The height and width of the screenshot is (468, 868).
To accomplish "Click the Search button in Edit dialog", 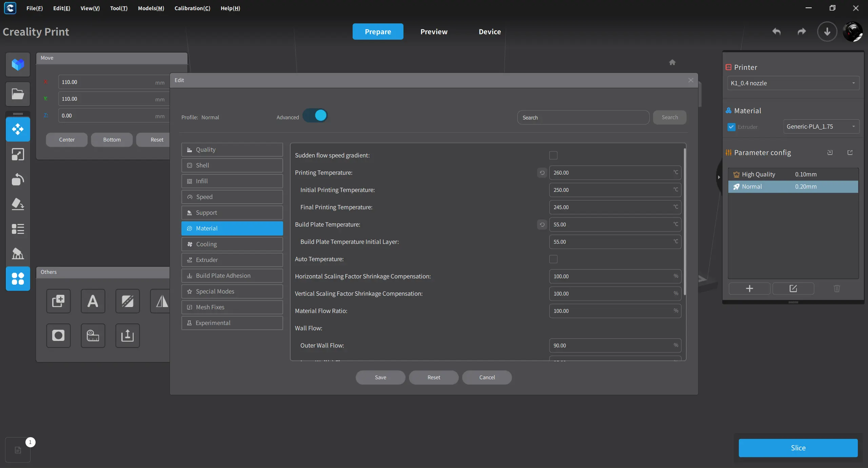I will coord(670,117).
